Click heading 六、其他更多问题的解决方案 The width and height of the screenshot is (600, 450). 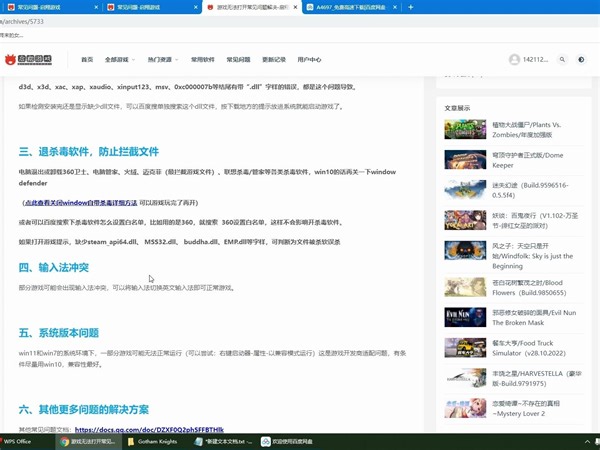[x=83, y=409]
